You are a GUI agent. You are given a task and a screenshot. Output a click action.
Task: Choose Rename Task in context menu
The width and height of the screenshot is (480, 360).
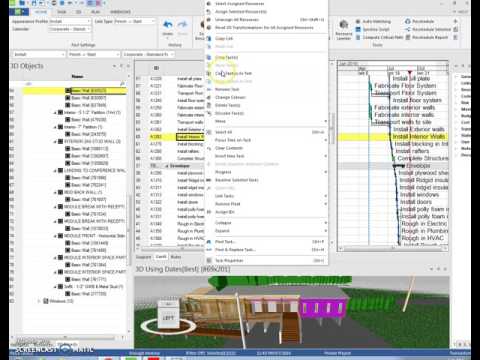[266, 89]
